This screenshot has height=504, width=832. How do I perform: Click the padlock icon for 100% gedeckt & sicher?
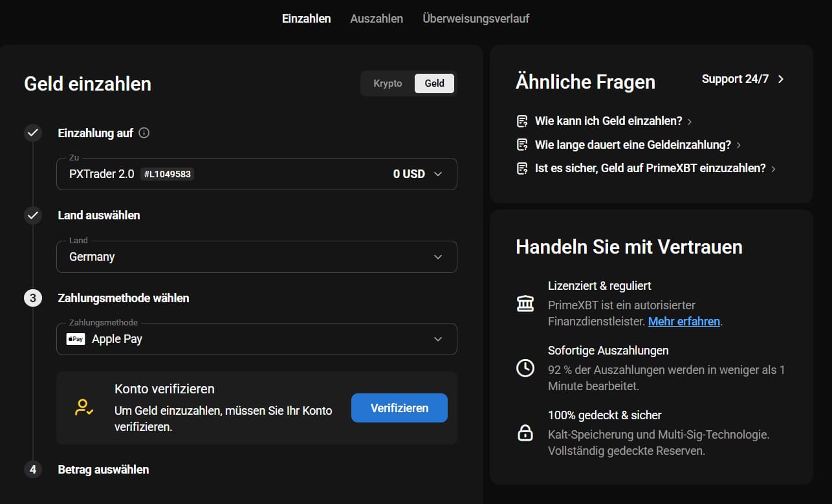525,433
